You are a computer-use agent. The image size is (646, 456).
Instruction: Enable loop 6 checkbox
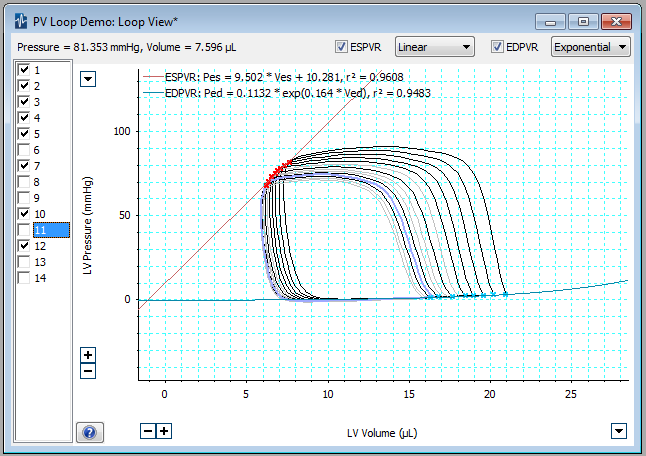tap(24, 150)
